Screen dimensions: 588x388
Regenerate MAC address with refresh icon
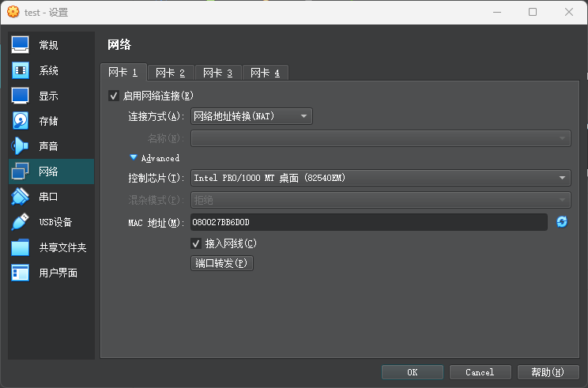(562, 222)
